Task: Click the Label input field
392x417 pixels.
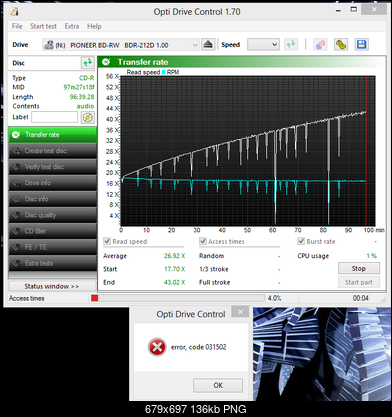Action: (x=55, y=117)
